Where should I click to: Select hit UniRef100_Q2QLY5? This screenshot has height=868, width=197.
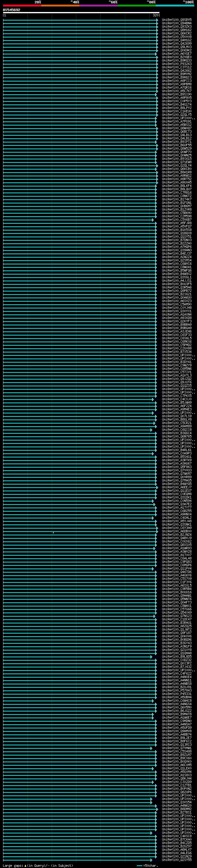[x=177, y=115]
